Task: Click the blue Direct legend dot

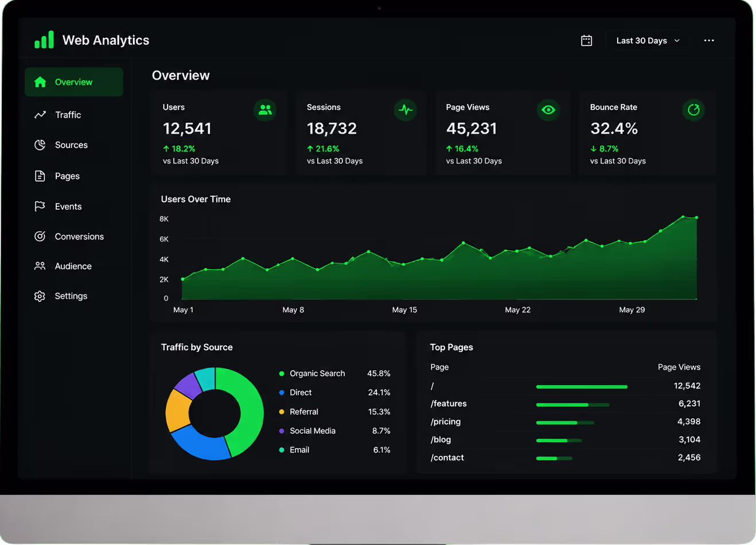Action: (x=282, y=393)
